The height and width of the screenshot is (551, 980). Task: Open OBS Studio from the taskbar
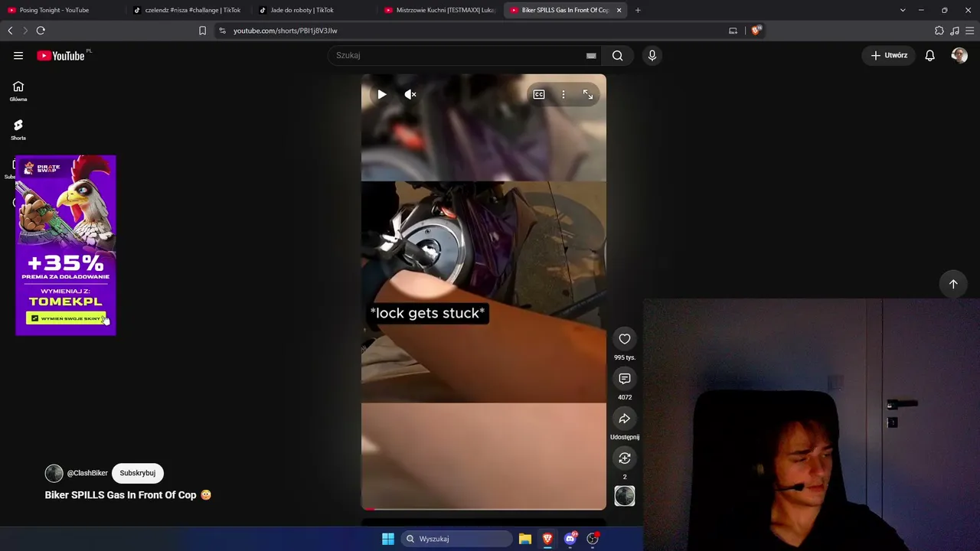[x=593, y=539]
